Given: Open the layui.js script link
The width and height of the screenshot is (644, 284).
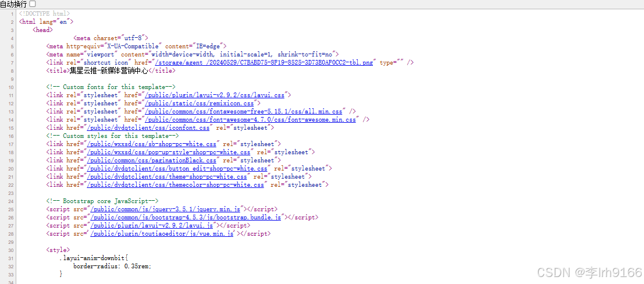Looking at the screenshot, I should 151,226.
